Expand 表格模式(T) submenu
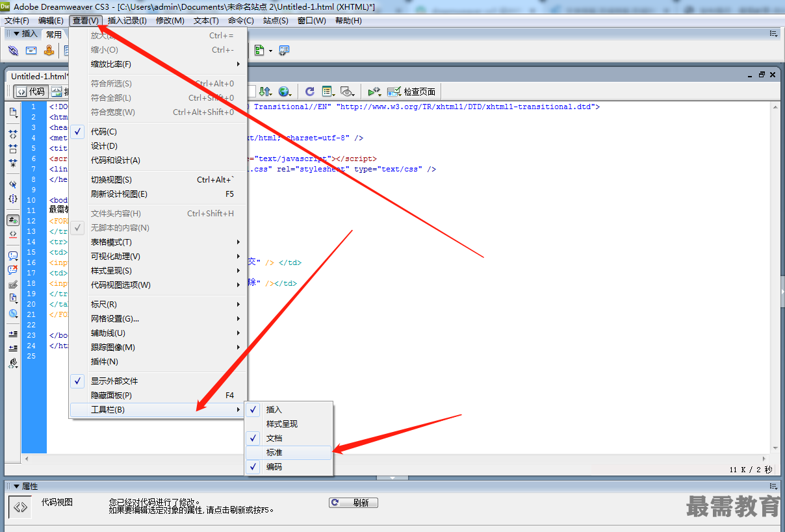 coord(158,242)
